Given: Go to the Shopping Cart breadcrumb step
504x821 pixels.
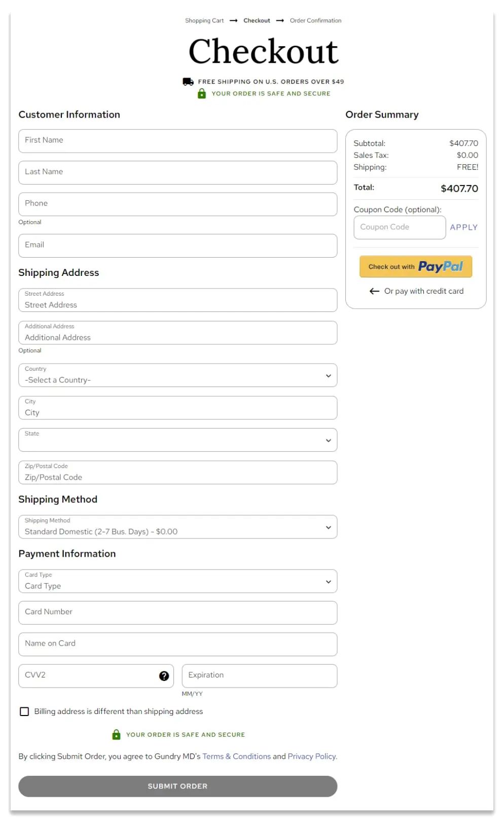Looking at the screenshot, I should [x=204, y=21].
